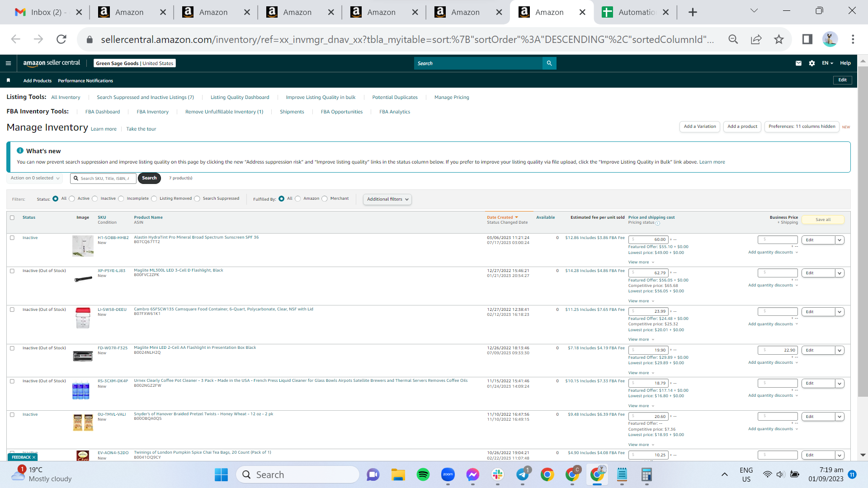Check the Maglite ML300L flashlight row

pos(12,271)
